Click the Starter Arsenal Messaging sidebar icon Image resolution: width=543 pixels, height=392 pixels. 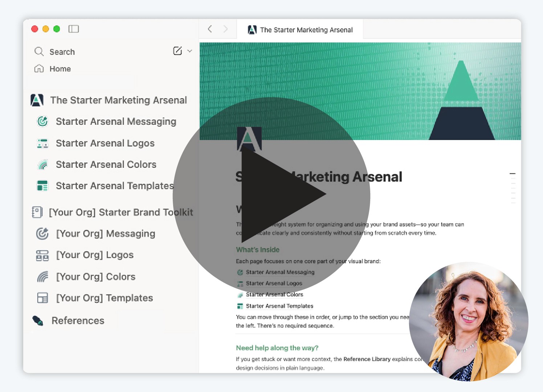point(42,121)
